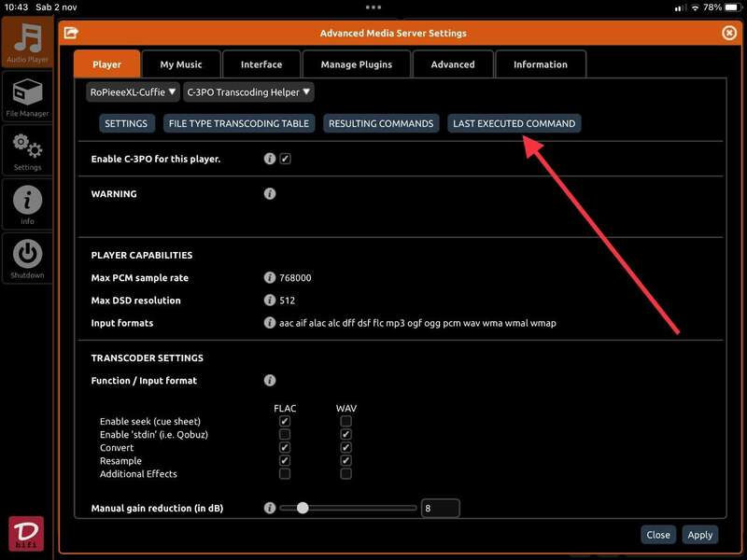Screen dimensions: 747x560
Task: Open the Manage Plugins tab
Action: click(x=357, y=64)
